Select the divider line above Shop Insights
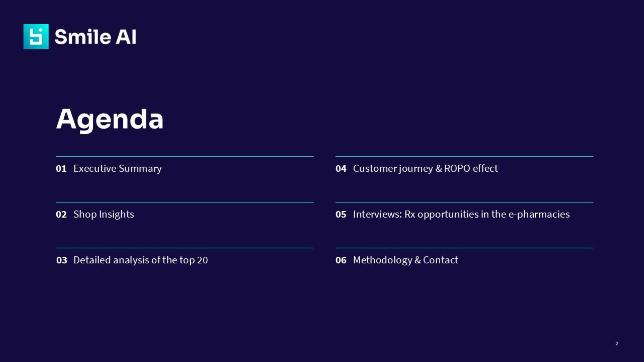Viewport: 644px width, 362px height. tap(184, 202)
